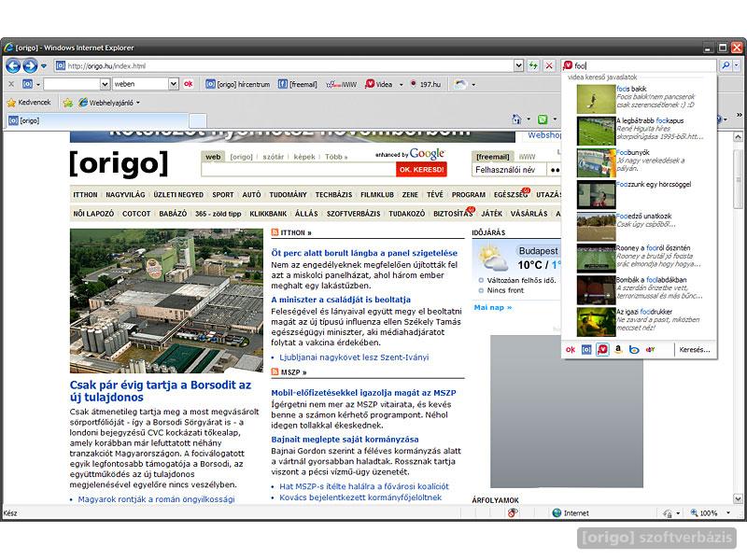Open the [freemail] toolbar button
The image size is (747, 560).
(x=297, y=84)
